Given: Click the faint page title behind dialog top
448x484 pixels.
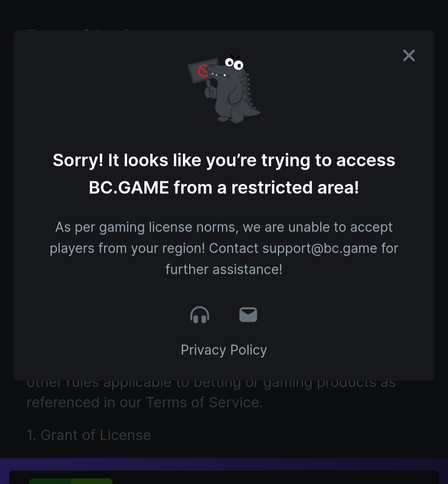Looking at the screenshot, I should click(x=80, y=31).
